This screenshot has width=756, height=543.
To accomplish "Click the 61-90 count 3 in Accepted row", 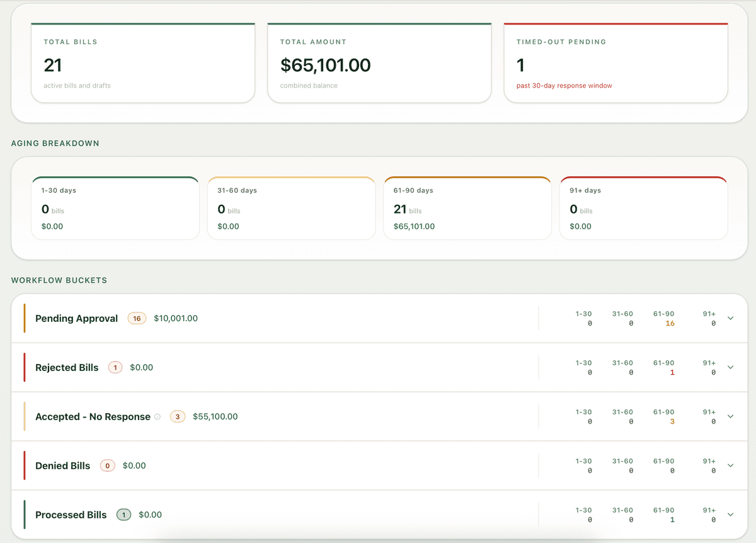I will coord(672,422).
